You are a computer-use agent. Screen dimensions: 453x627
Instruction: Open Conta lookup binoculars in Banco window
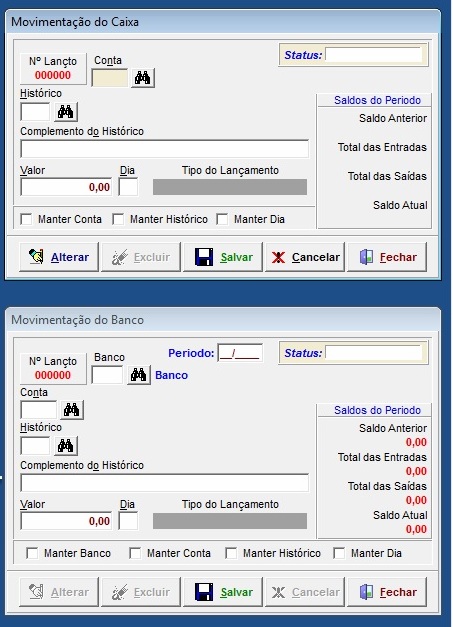click(72, 410)
